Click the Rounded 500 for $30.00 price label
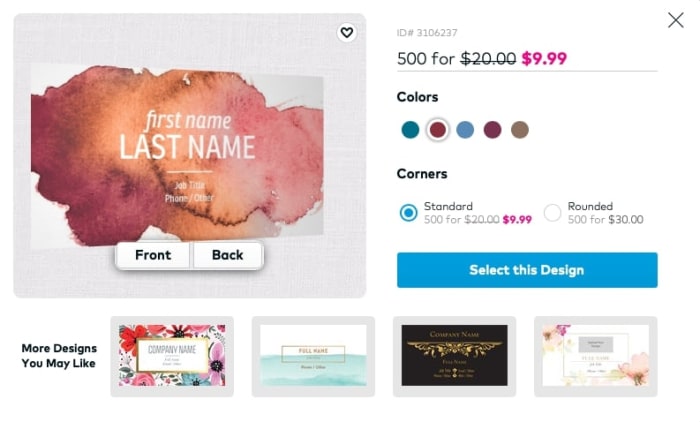Viewport: 700px width, 422px height. pyautogui.click(x=605, y=219)
